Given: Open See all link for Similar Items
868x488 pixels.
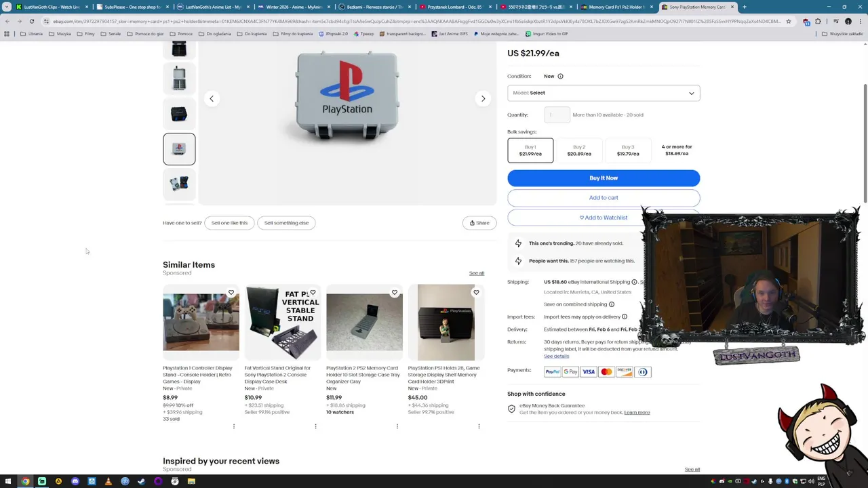Looking at the screenshot, I should (x=477, y=273).
